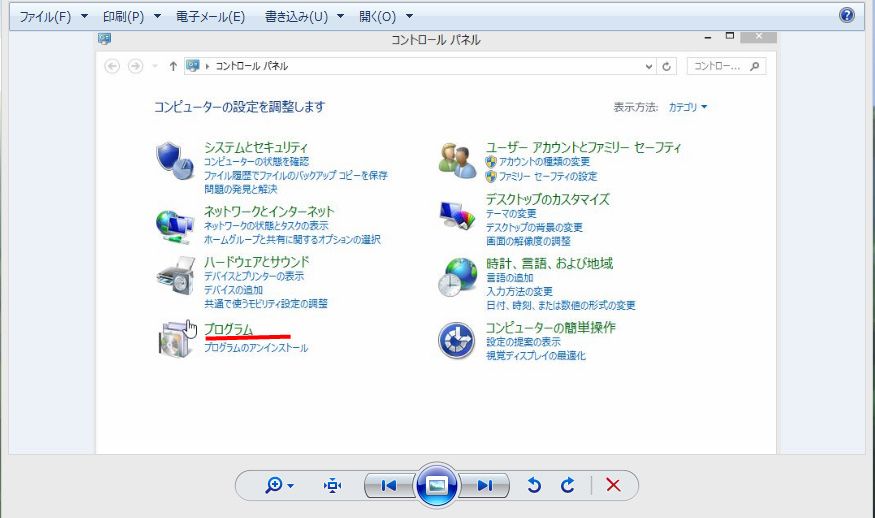Click the 電子メール(E) menu item

[210, 17]
